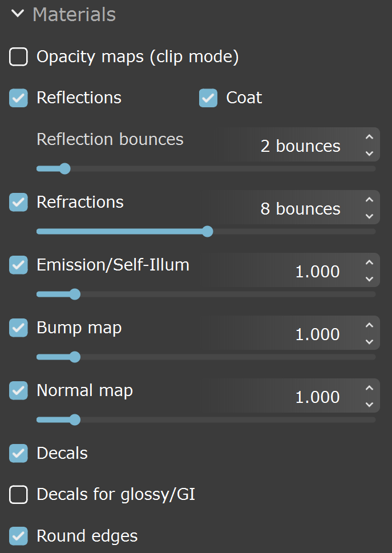Increase Bump map value with up arrow
392x553 pixels.
pyautogui.click(x=369, y=325)
